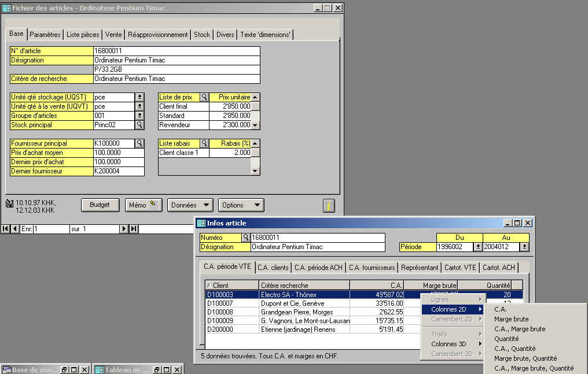The height and width of the screenshot is (374, 588).
Task: Open the Vente tab
Action: tap(113, 35)
